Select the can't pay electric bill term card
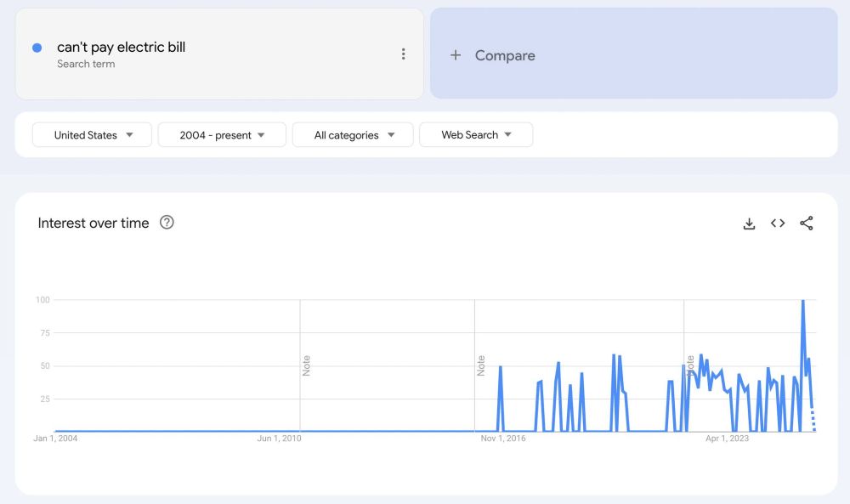Image resolution: width=850 pixels, height=504 pixels. 219,53
